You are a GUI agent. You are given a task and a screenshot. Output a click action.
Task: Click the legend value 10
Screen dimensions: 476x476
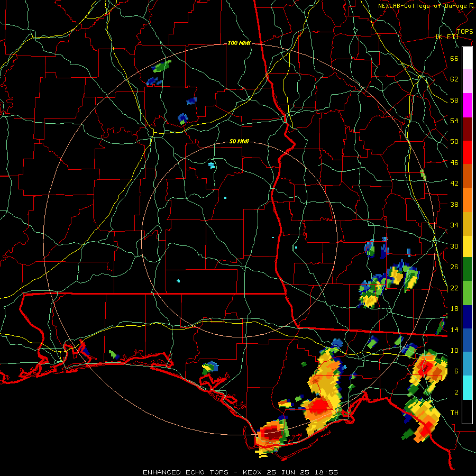[x=454, y=350]
